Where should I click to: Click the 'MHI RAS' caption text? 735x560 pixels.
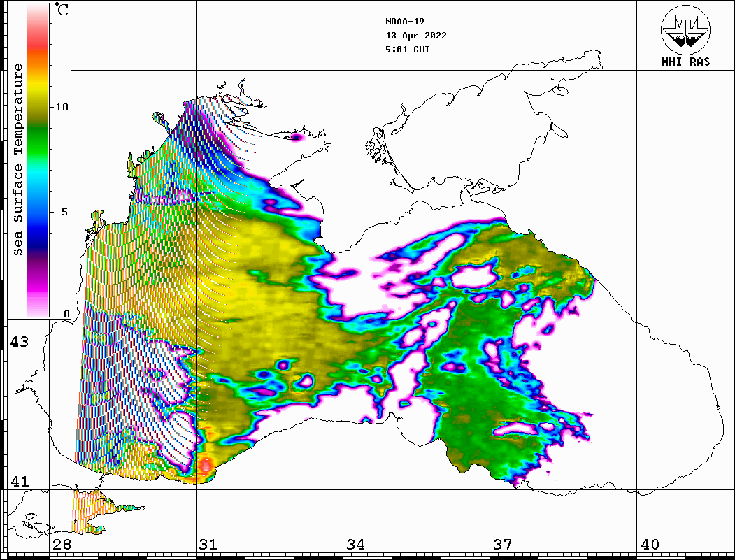pyautogui.click(x=686, y=62)
